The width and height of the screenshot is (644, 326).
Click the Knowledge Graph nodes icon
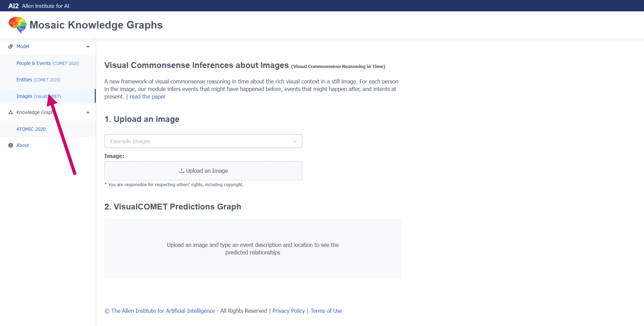point(10,112)
